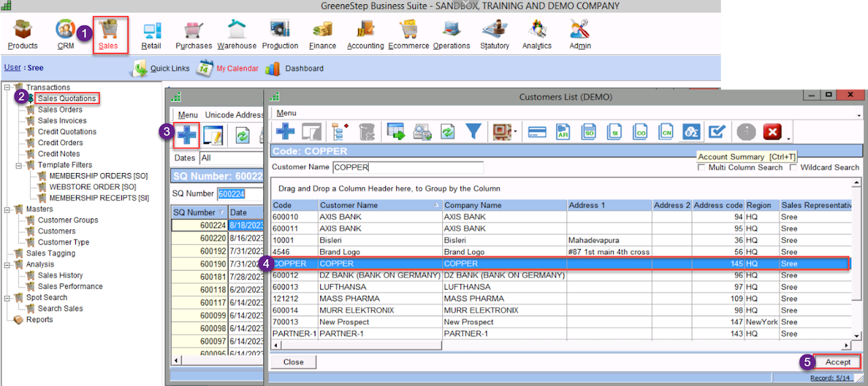This screenshot has height=386, width=868.
Task: Open the Dashboard chart icon
Action: click(x=273, y=69)
